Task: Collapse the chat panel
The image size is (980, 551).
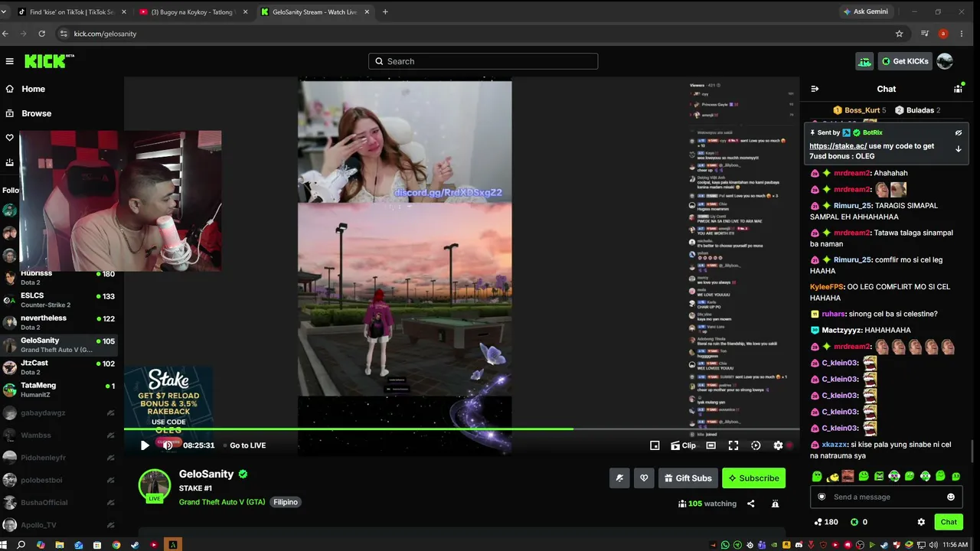Action: 815,89
